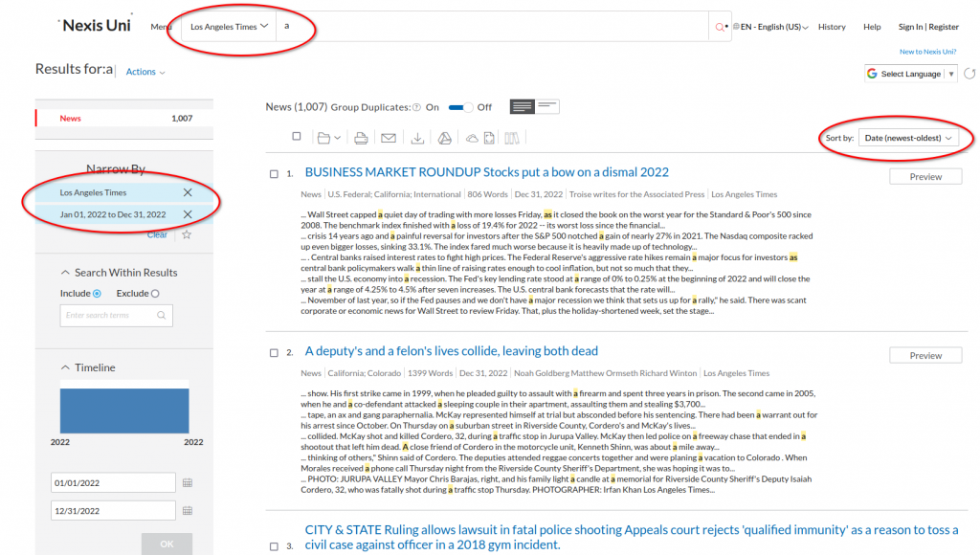Select the News category tab in the sidebar
The image size is (980, 555).
124,118
